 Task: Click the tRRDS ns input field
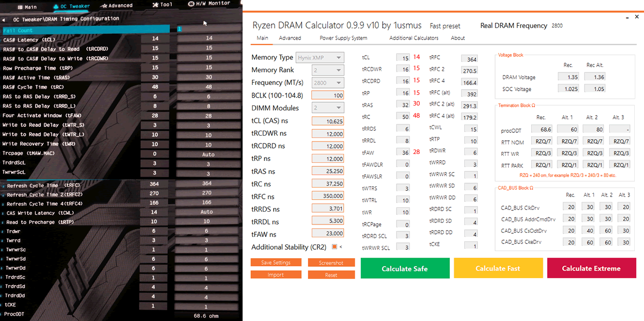(x=328, y=209)
